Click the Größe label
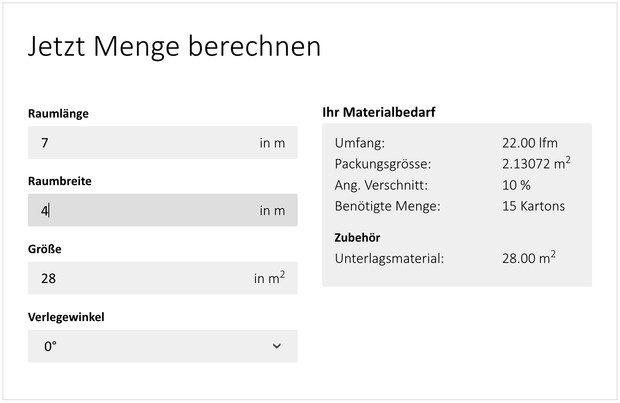Screen dimensions: 620x403 (x=45, y=249)
